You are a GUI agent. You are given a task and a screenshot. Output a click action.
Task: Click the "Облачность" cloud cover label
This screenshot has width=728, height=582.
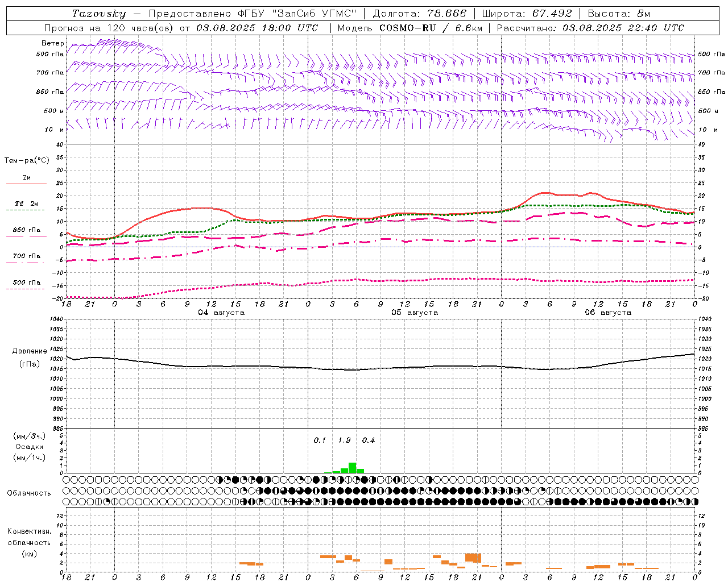(29, 493)
